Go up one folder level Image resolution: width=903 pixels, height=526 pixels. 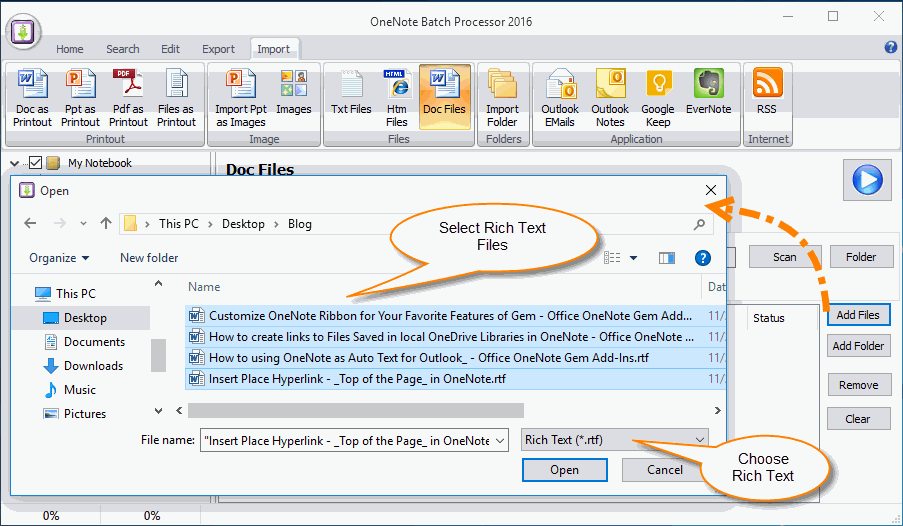pyautogui.click(x=105, y=224)
